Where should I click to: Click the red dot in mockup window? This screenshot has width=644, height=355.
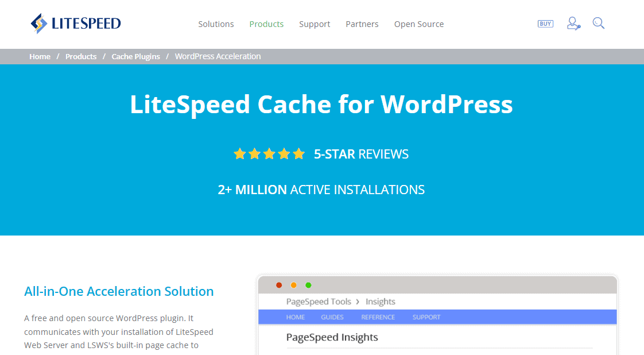[279, 285]
